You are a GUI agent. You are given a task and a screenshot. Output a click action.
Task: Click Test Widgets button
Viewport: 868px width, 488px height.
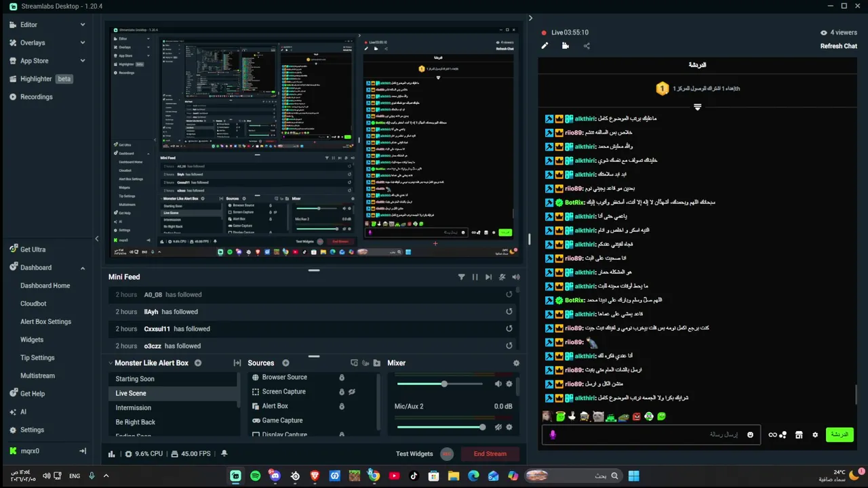[x=414, y=453]
